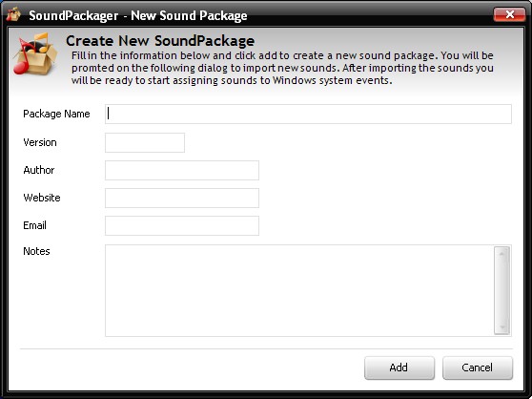Click the Author label text

[x=39, y=170]
